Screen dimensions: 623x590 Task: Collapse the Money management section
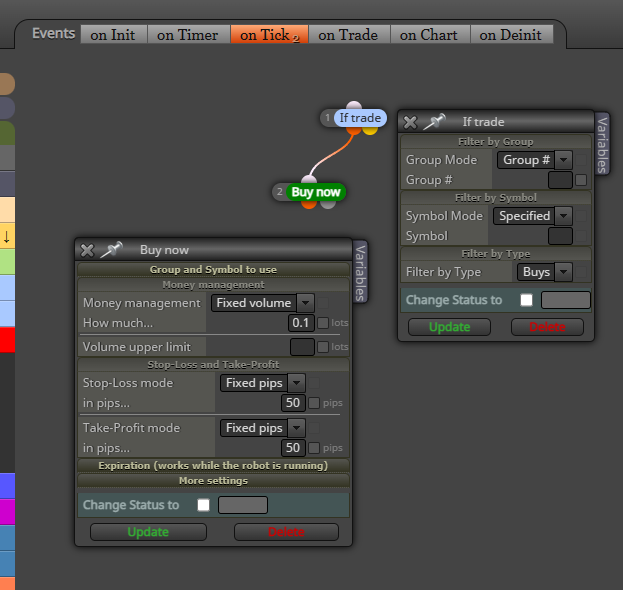213,285
